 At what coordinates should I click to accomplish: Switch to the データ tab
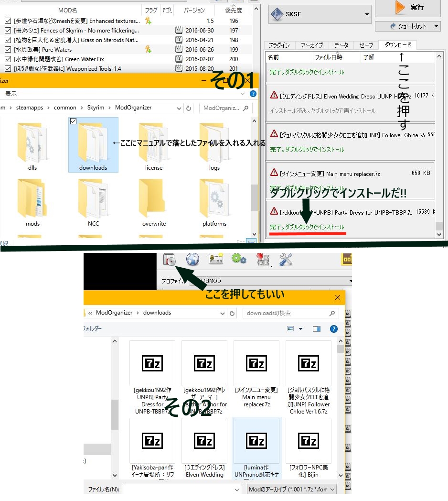(x=341, y=45)
